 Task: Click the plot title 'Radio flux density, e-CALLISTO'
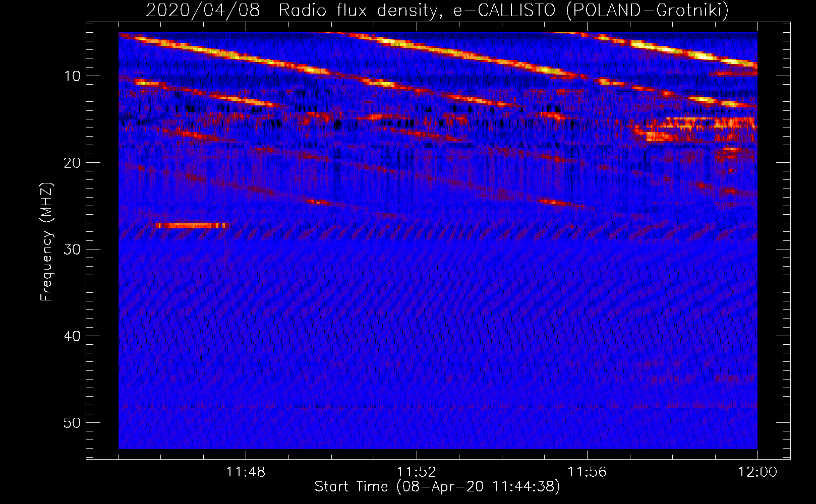[x=417, y=10]
